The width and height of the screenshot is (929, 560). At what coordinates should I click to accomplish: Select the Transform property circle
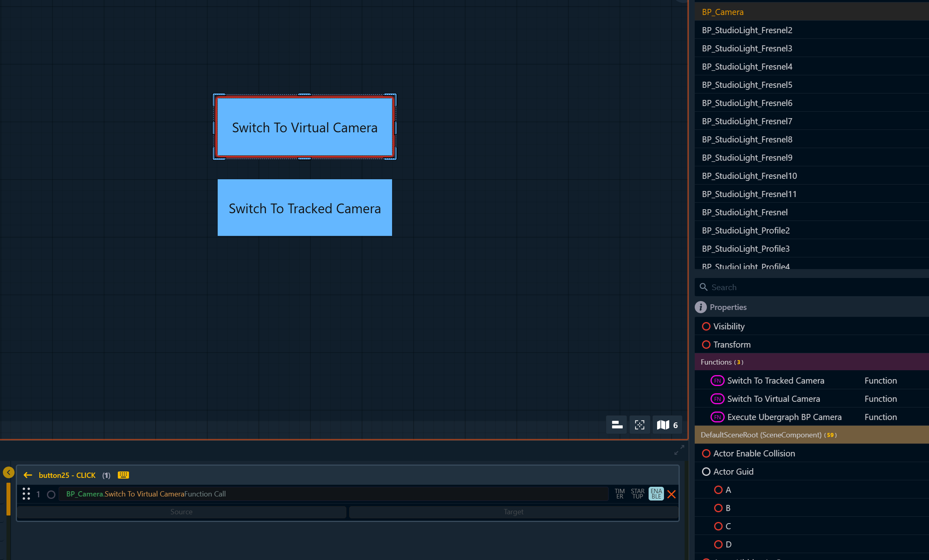[706, 344]
